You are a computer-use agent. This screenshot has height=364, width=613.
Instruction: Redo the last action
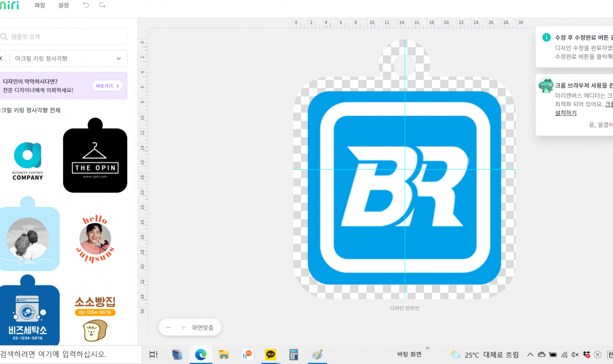[x=102, y=5]
